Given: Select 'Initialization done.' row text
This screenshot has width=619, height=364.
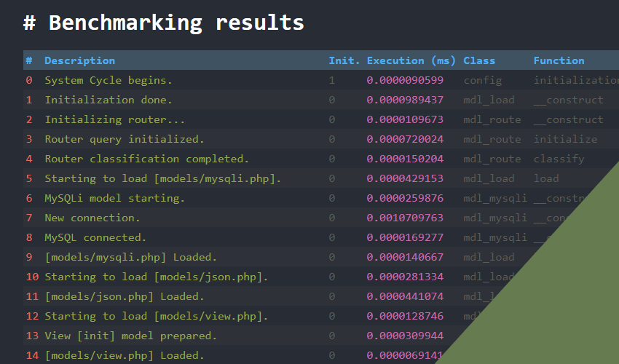Looking at the screenshot, I should point(109,100).
